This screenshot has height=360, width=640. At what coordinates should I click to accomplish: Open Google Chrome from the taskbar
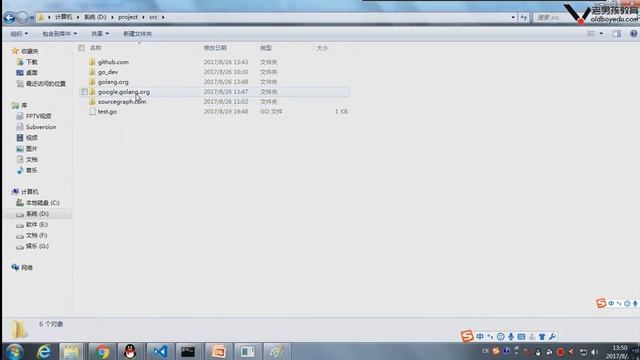pos(102,351)
